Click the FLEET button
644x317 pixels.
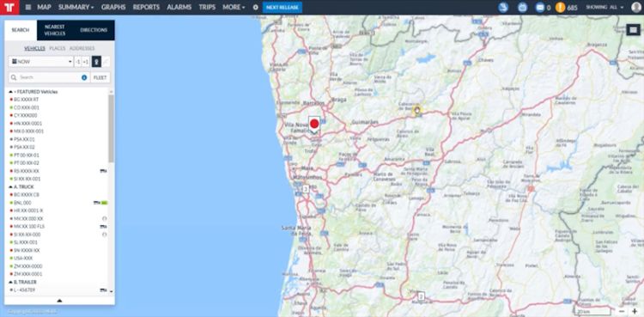click(x=100, y=77)
